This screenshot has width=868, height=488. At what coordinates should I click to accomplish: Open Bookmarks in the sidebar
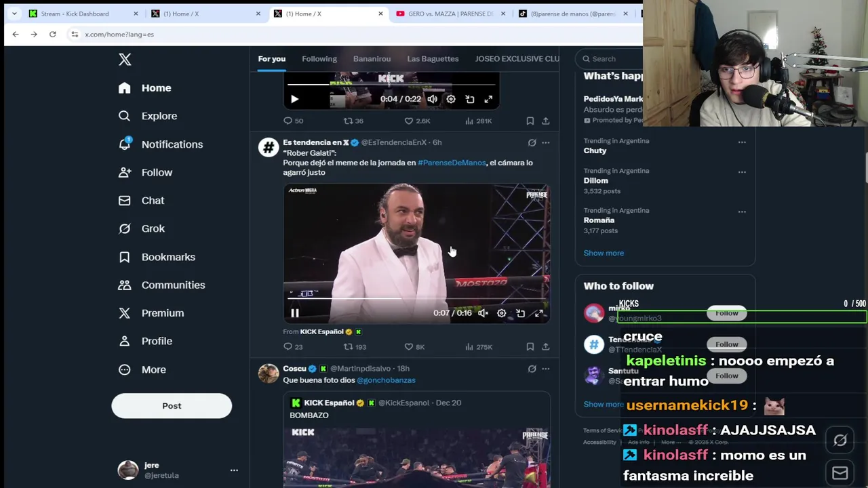pyautogui.click(x=157, y=257)
